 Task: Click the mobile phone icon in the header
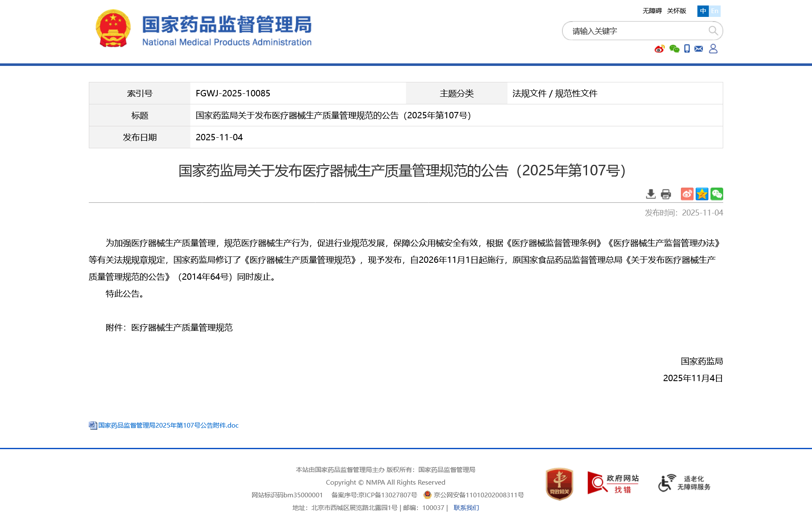coord(687,49)
